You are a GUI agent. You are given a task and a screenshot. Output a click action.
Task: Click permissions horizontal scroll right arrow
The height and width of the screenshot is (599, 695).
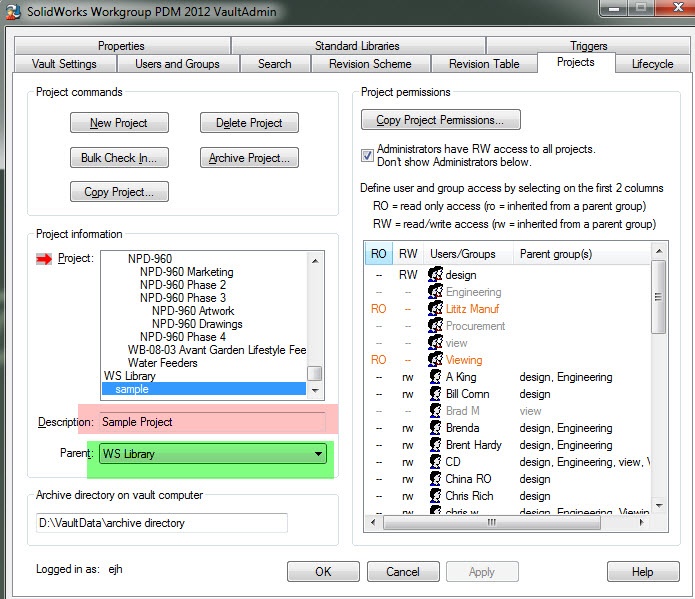click(x=641, y=522)
